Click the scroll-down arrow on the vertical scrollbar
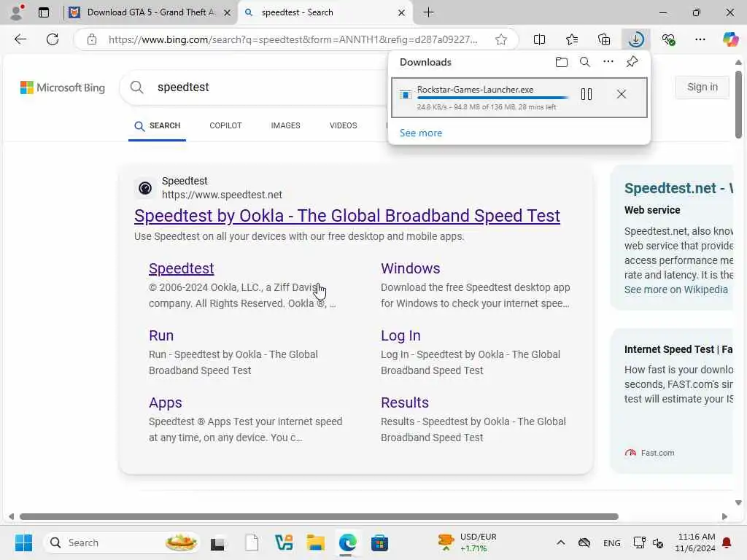 738,502
